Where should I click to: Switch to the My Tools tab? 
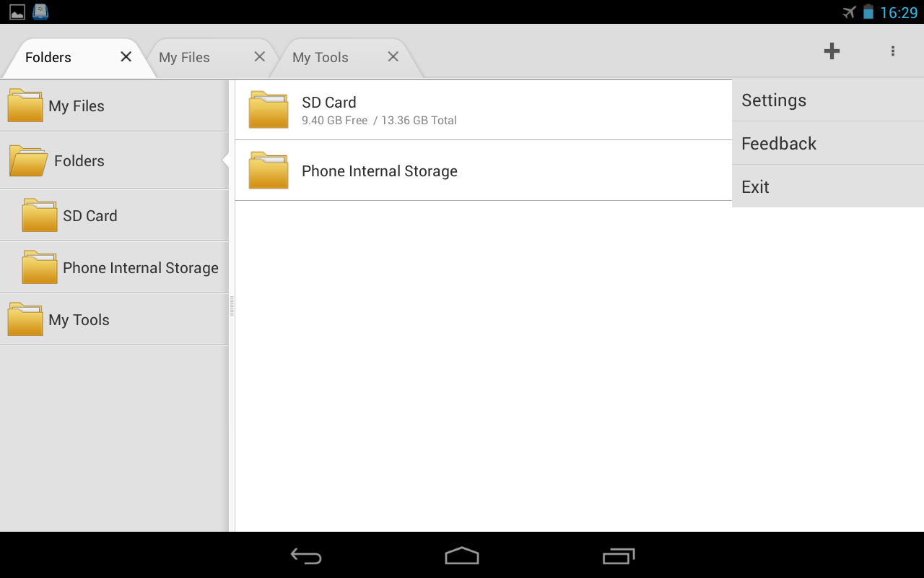(320, 56)
